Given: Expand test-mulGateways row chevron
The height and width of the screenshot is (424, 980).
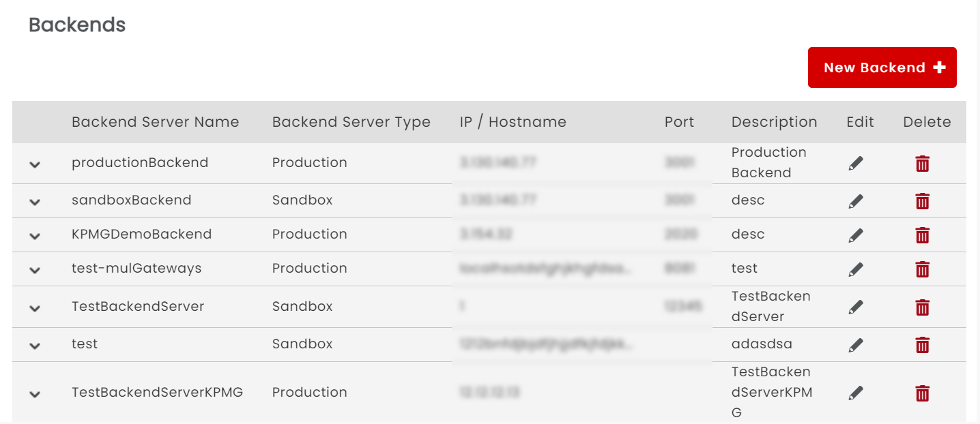Looking at the screenshot, I should pyautogui.click(x=35, y=270).
